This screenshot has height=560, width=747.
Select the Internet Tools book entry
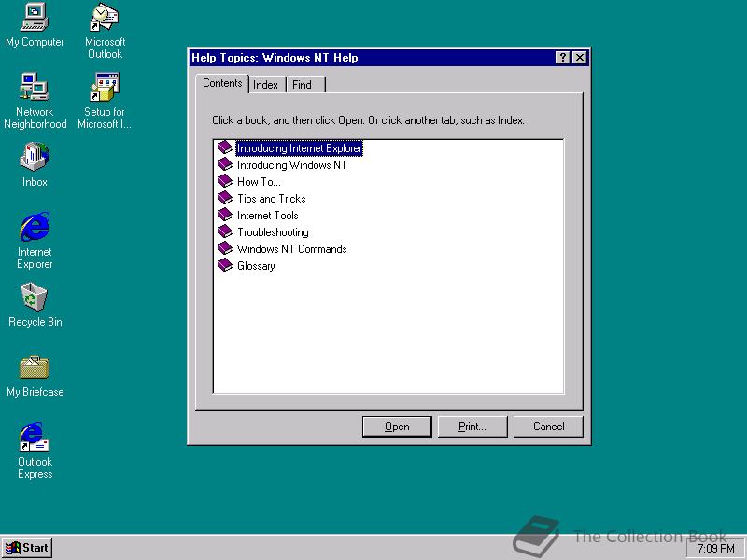[x=267, y=216]
